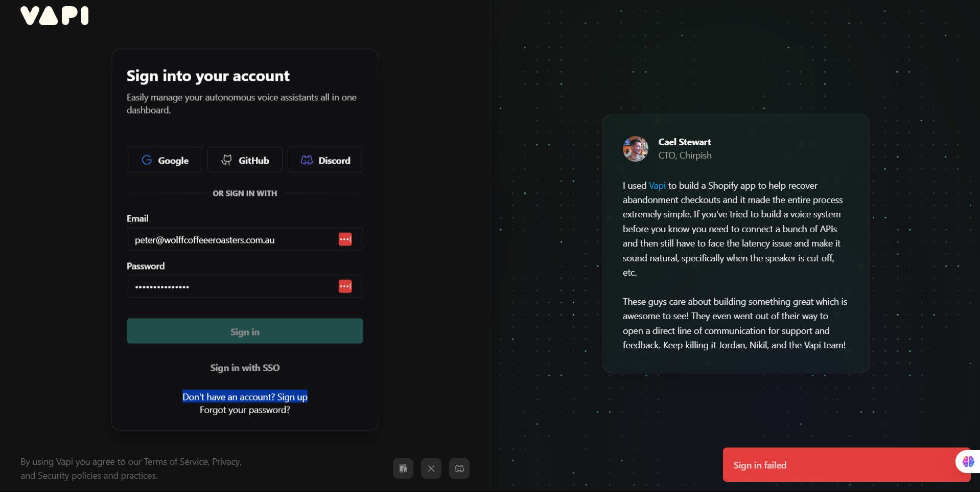Image resolution: width=980 pixels, height=492 pixels.
Task: Click the Google logo icon
Action: tap(147, 160)
